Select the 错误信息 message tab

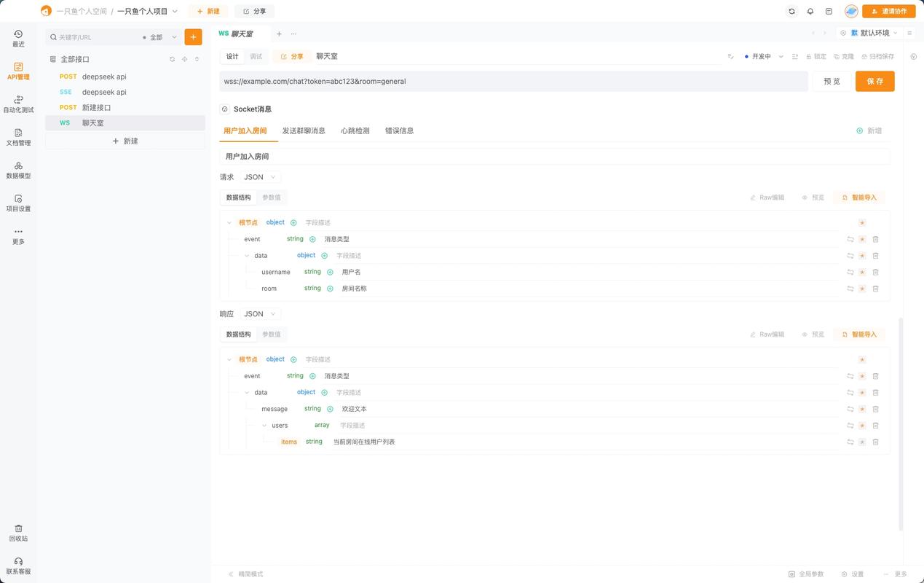pyautogui.click(x=399, y=130)
